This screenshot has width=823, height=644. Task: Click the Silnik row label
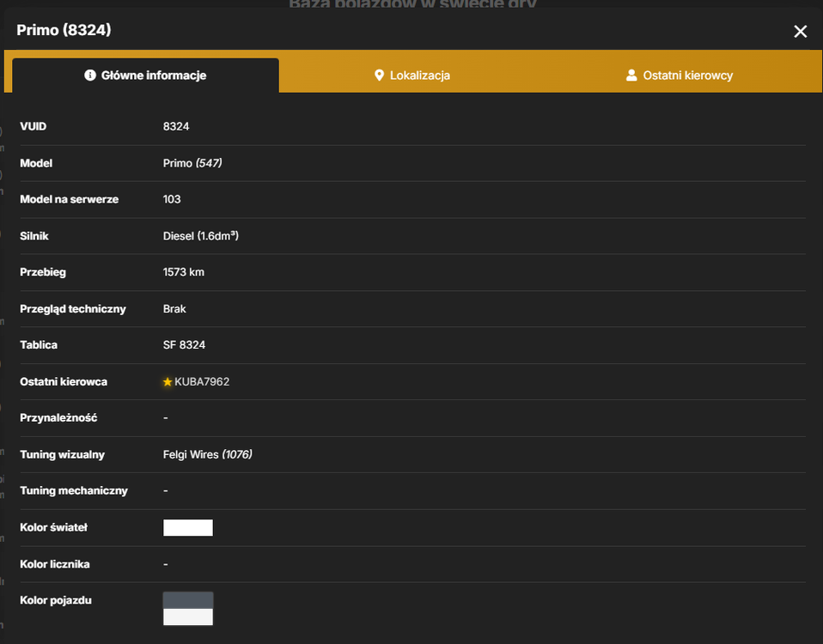click(x=34, y=236)
